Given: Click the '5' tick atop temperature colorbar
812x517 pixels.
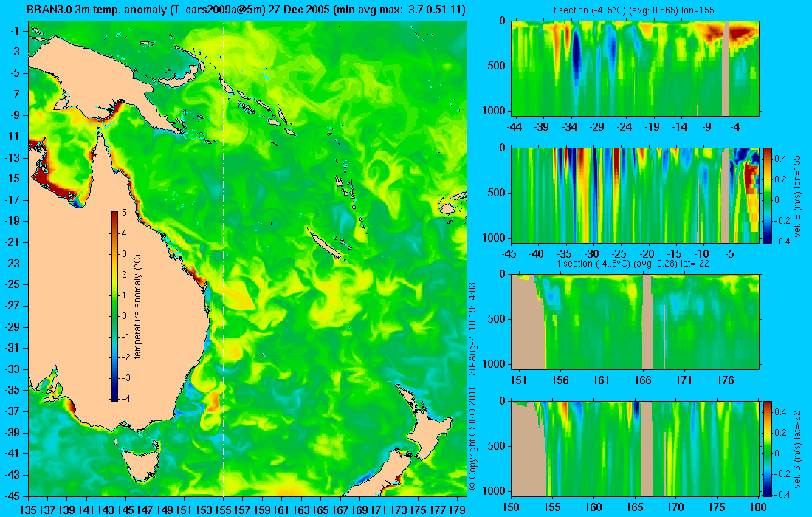Looking at the screenshot, I should coord(124,213).
